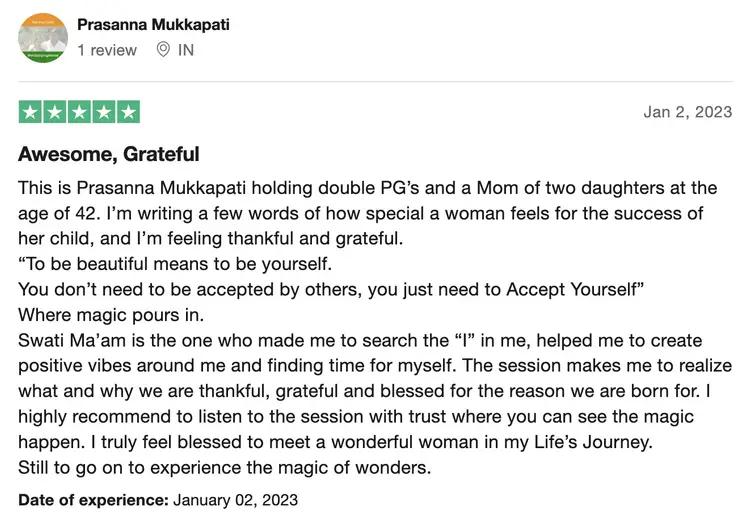The height and width of the screenshot is (522, 750).
Task: Open the Prasanna Mukkapati reviewer name link
Action: (153, 24)
